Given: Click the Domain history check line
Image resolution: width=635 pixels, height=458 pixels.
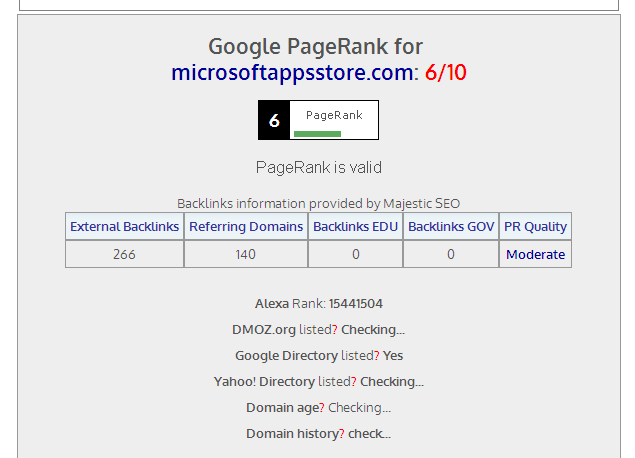Looking at the screenshot, I should coord(318,433).
